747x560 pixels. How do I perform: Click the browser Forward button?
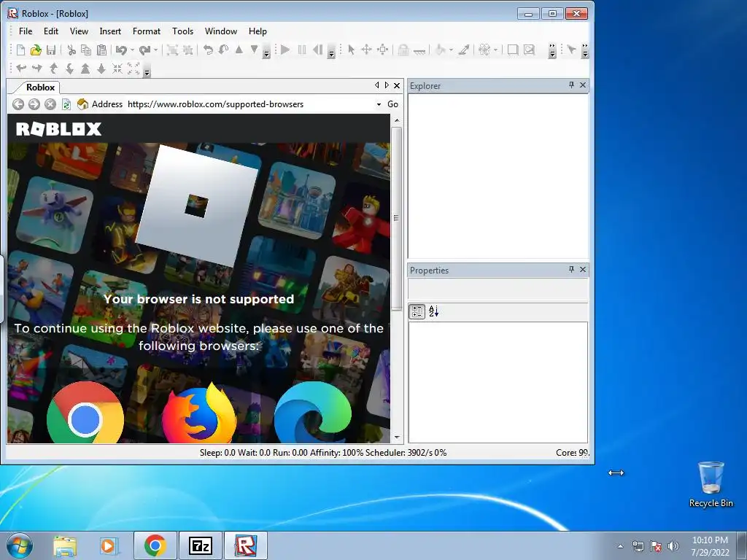(x=34, y=104)
